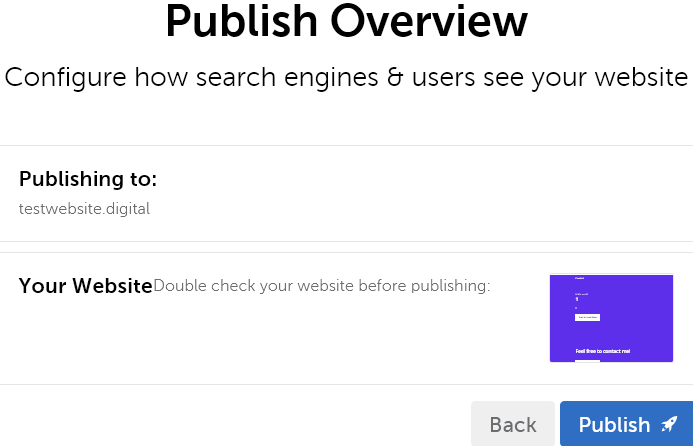Click the site logo text atop the preview
This screenshot has height=446, width=693.
580,278
